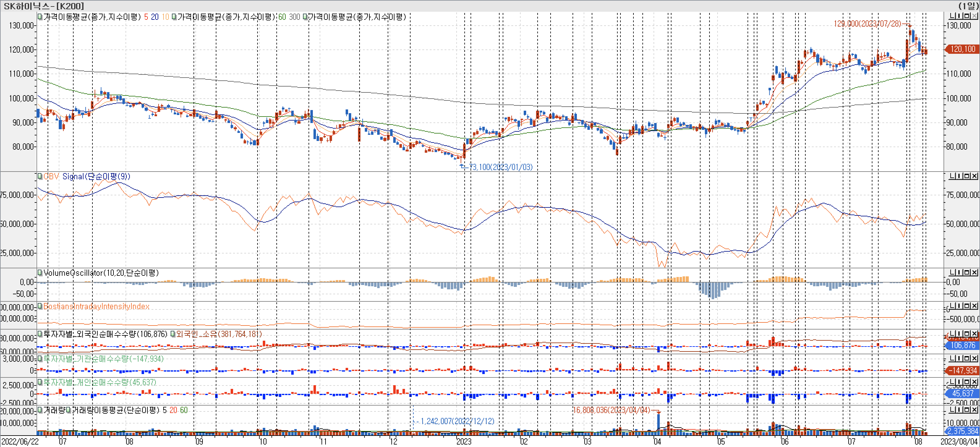
Task: Toggle the VolumeOscillator legend checkbox
Action: 40,273
